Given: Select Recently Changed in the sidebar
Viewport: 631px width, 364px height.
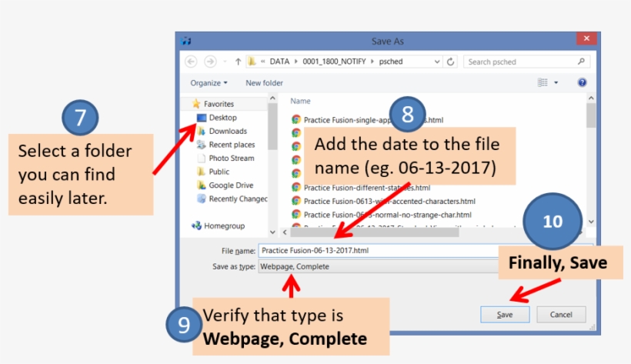Looking at the screenshot, I should (238, 199).
